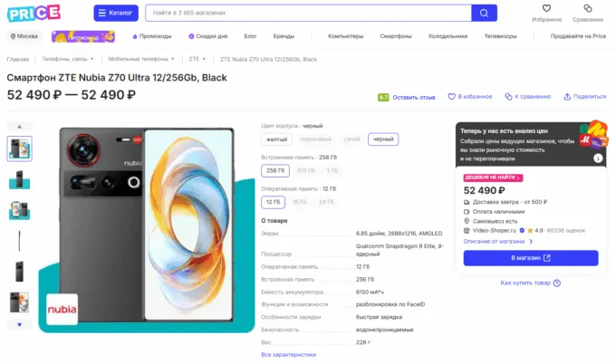Image resolution: width=616 pixels, height=364 pixels.
Task: Click the search field for stores
Action: pyautogui.click(x=308, y=14)
